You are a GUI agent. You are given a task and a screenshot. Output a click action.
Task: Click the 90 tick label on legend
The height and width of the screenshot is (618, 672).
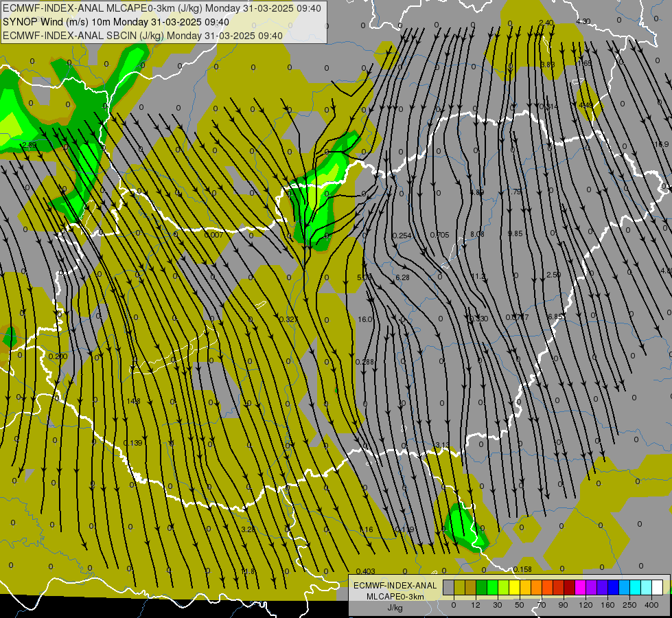click(563, 605)
